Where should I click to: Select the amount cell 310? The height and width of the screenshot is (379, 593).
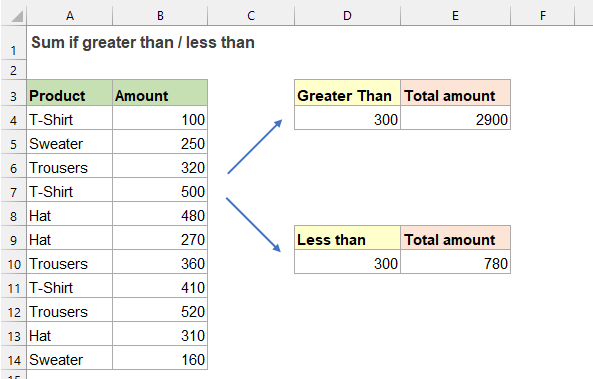coord(160,334)
